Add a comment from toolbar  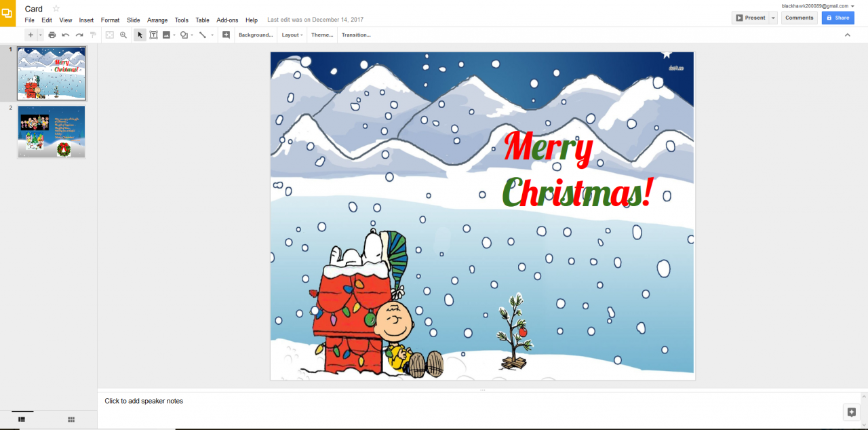pyautogui.click(x=226, y=35)
